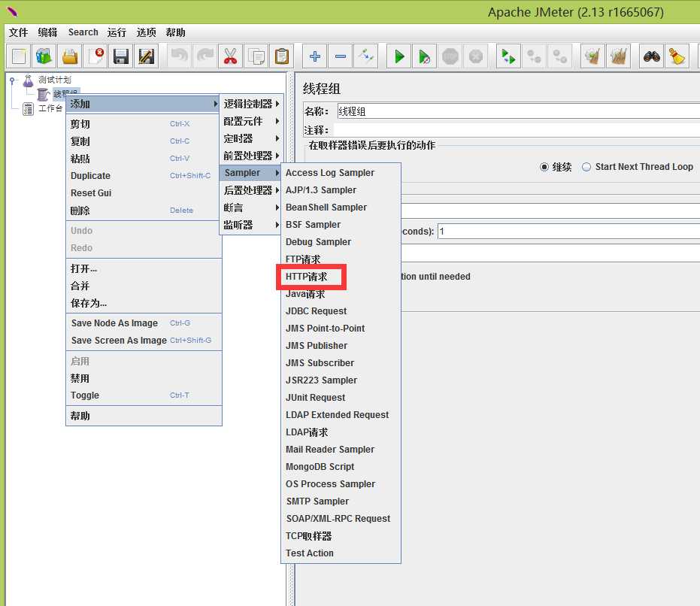Screen dimensions: 700x606
Task: Click the Collapse All minus icon
Action: (340, 56)
